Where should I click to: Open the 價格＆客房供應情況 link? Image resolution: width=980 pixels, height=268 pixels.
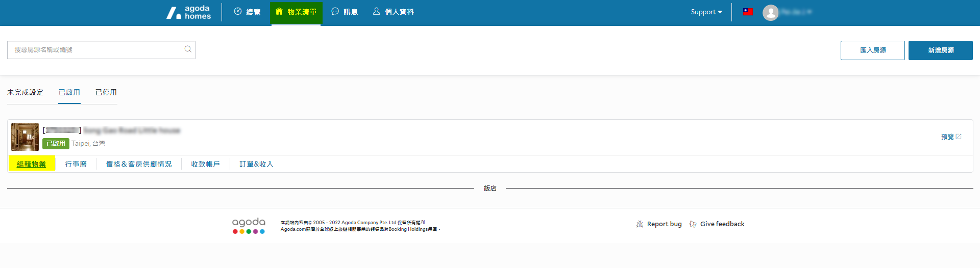(139, 164)
